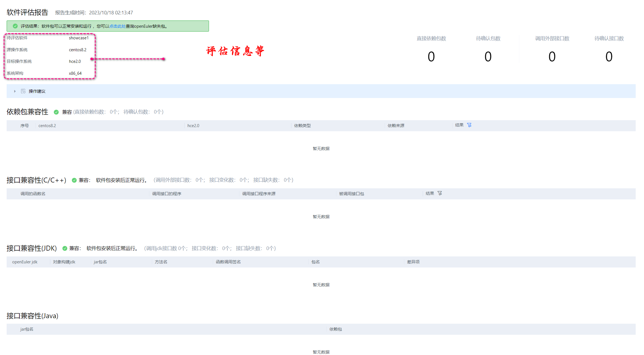Click the 点击此处 openEuler missing packages link
This screenshot has height=355, width=644.
[117, 26]
